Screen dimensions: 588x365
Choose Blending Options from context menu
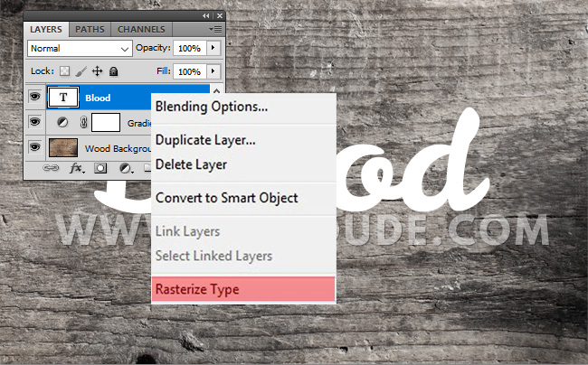pyautogui.click(x=243, y=107)
